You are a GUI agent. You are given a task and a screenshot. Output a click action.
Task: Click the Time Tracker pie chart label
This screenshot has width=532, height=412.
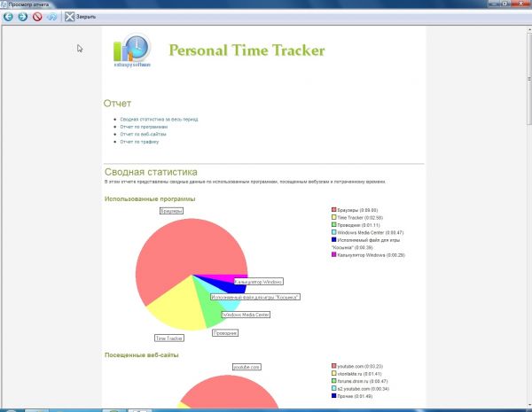click(169, 338)
